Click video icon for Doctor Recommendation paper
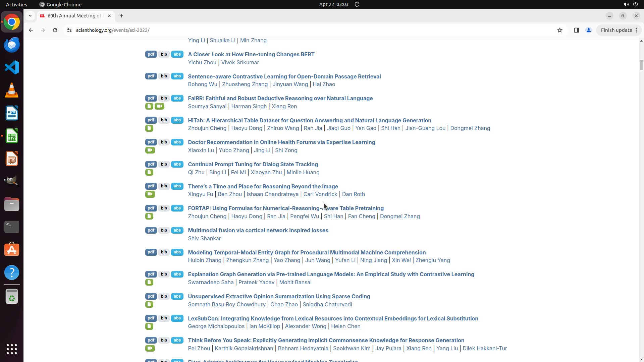Image resolution: width=644 pixels, height=362 pixels. pos(150,150)
